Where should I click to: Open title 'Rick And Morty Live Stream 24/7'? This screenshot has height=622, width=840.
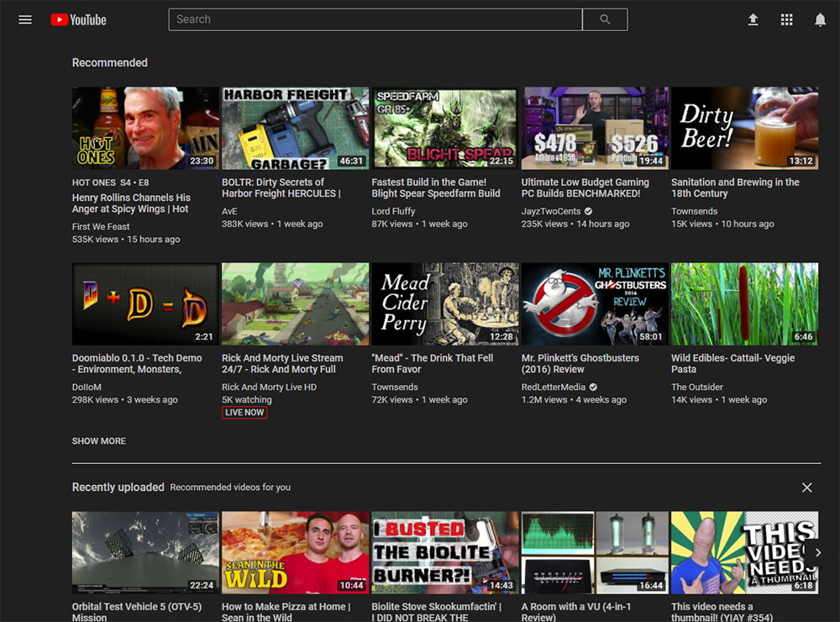click(282, 364)
